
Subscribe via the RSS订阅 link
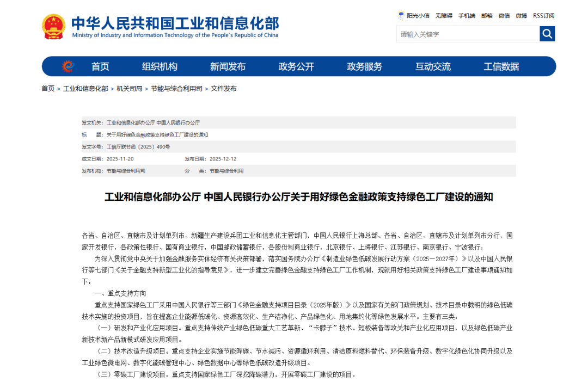coord(544,16)
